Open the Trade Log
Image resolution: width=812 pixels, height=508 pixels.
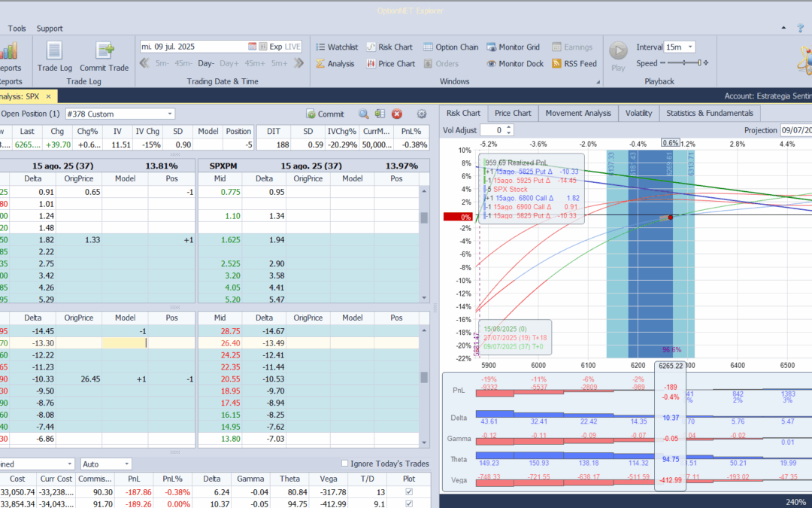click(54, 56)
